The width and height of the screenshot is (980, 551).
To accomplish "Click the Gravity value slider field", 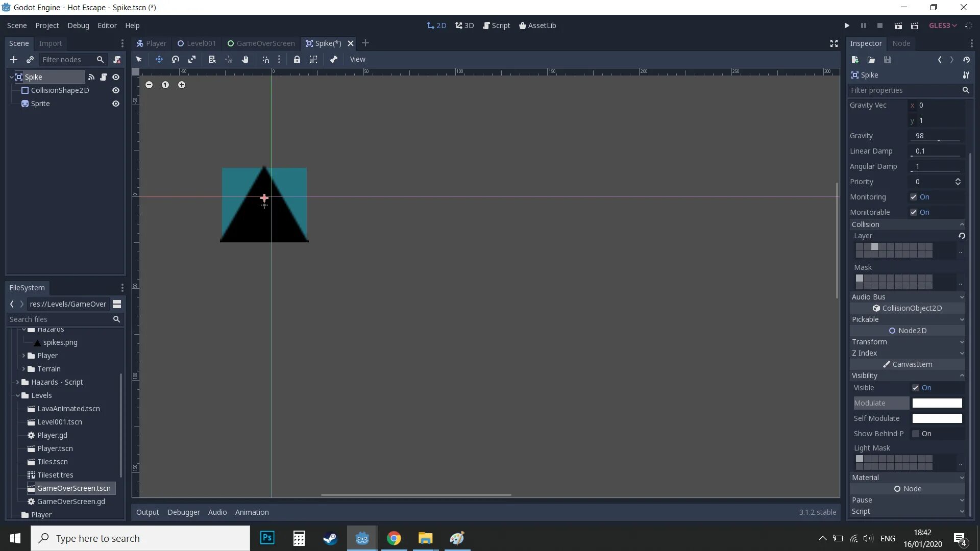I will [x=937, y=136].
